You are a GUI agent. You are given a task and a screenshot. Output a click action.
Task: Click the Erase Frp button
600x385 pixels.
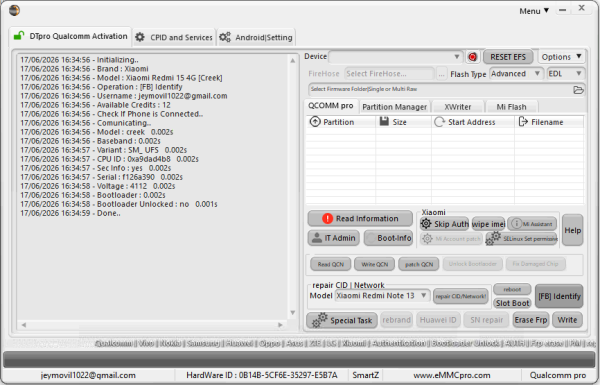(x=531, y=320)
